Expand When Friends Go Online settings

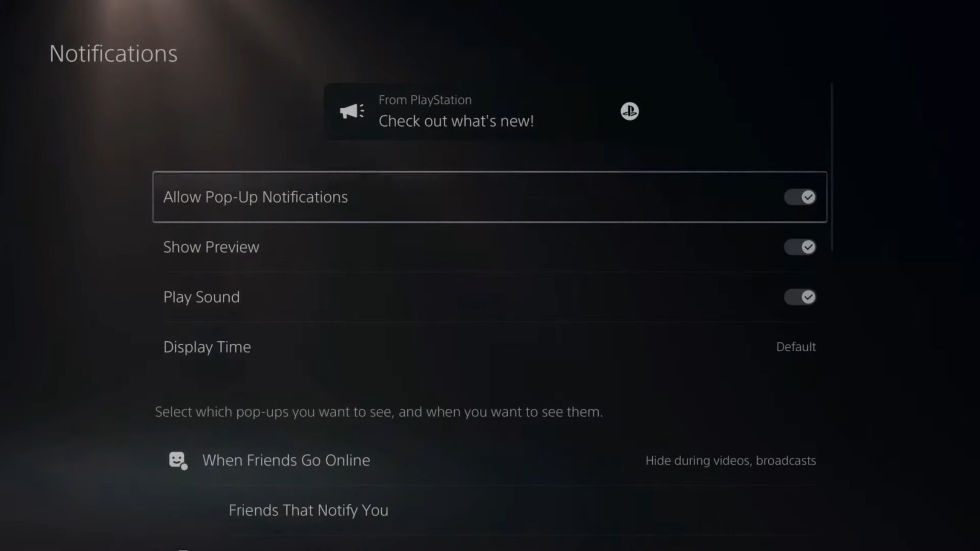click(x=286, y=460)
